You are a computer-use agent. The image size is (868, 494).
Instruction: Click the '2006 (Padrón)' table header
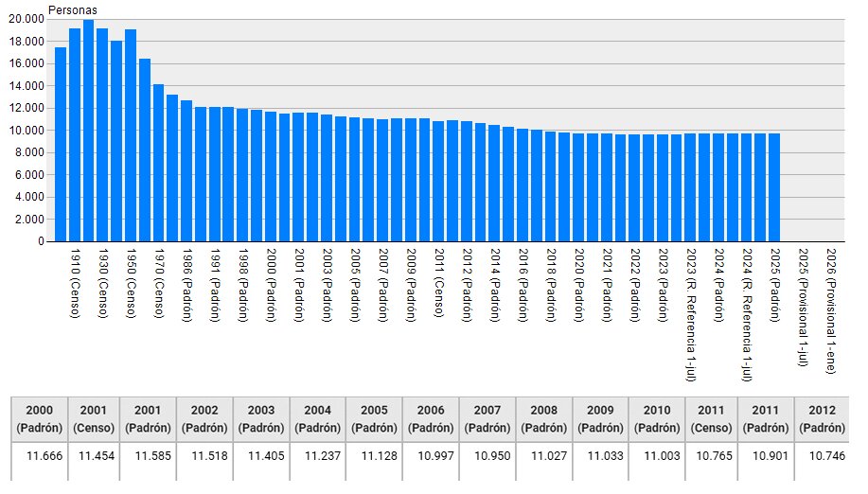point(431,419)
